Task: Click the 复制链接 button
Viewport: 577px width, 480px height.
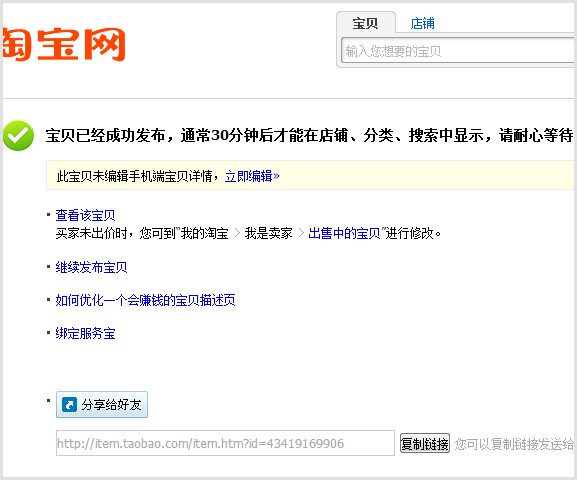Action: [x=425, y=444]
